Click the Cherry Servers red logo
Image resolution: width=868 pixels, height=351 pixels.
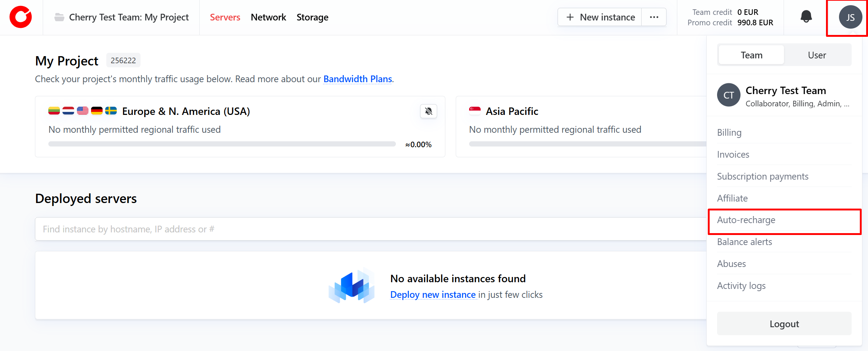click(21, 17)
